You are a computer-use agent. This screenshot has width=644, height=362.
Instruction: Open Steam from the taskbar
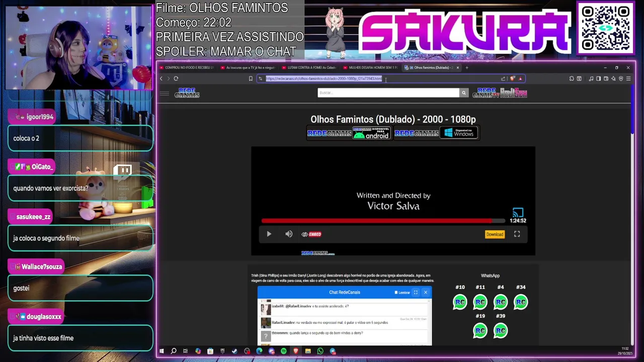(x=234, y=351)
